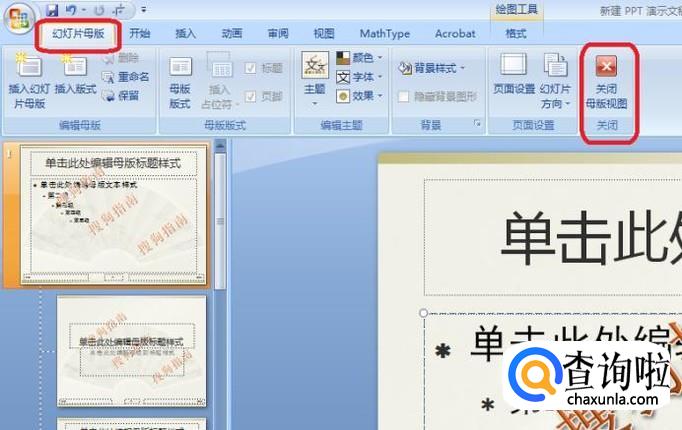The image size is (682, 430).
Task: Open Slide Orientation dropdown (幻灯片方向)
Action: click(x=555, y=81)
